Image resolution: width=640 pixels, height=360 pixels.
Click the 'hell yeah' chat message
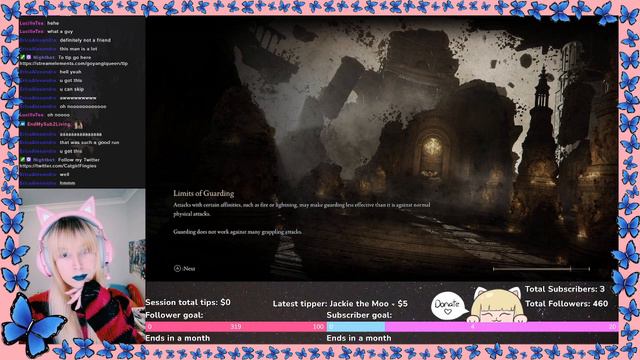tap(71, 72)
